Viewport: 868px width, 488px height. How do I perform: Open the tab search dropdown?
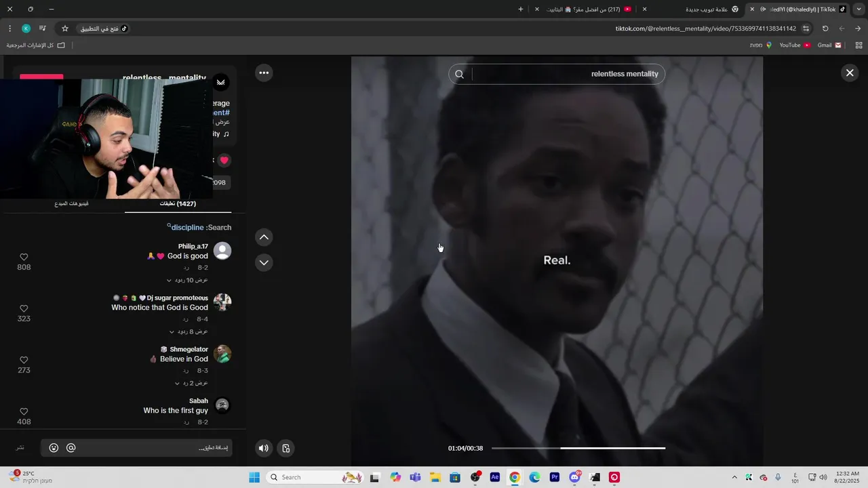pyautogui.click(x=858, y=9)
